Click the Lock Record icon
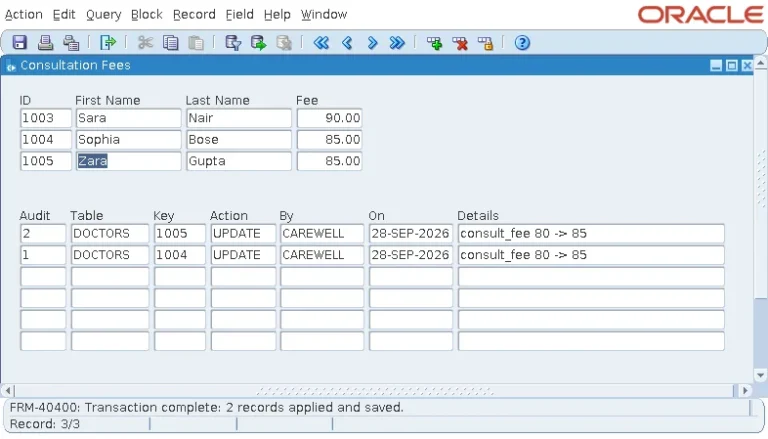Viewport: 768px width, 439px height. tap(485, 43)
